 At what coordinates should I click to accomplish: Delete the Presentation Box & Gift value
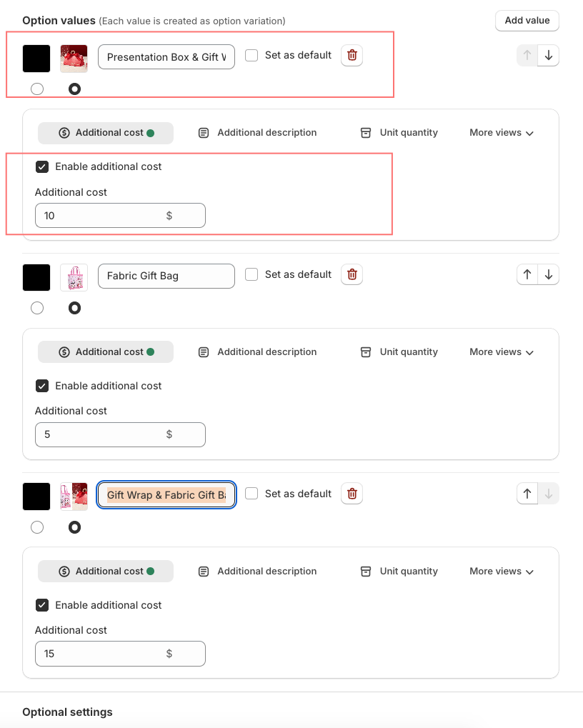tap(352, 55)
